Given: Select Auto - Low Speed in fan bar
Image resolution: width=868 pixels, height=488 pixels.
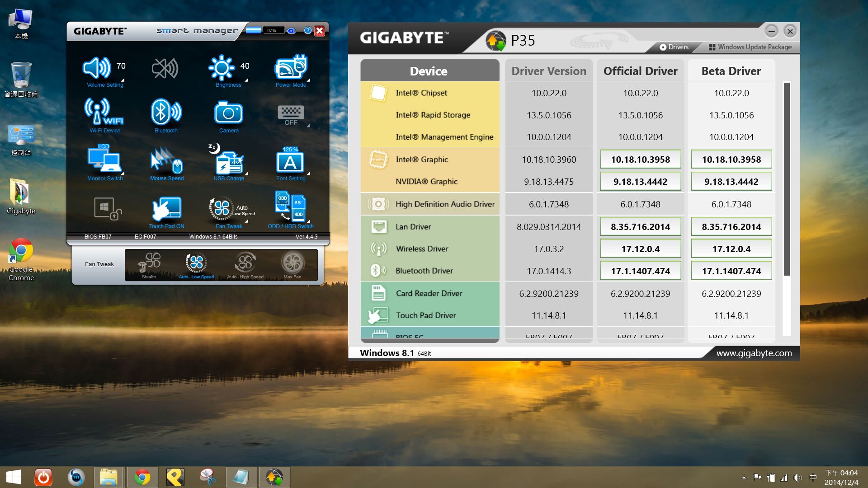Looking at the screenshot, I should coord(196,265).
